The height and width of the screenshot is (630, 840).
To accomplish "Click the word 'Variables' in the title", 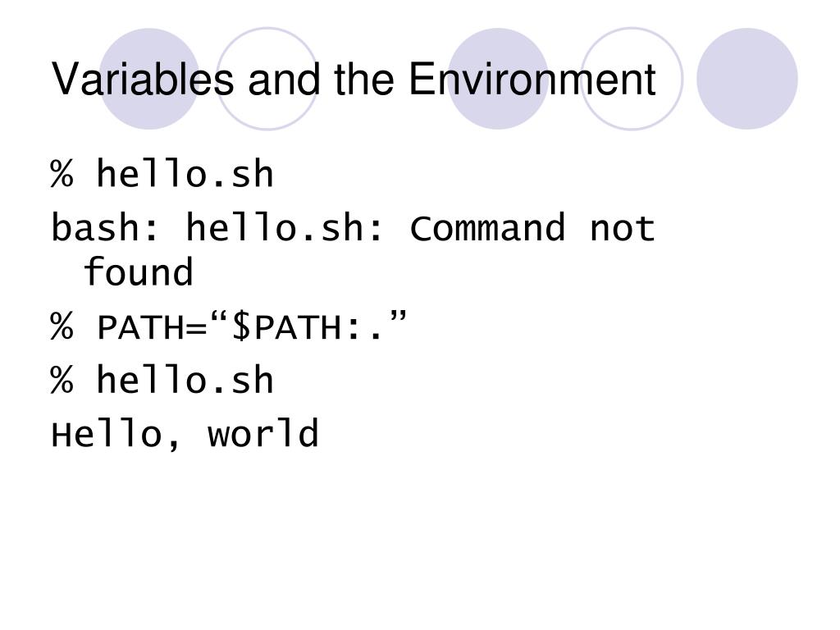I will click(143, 79).
